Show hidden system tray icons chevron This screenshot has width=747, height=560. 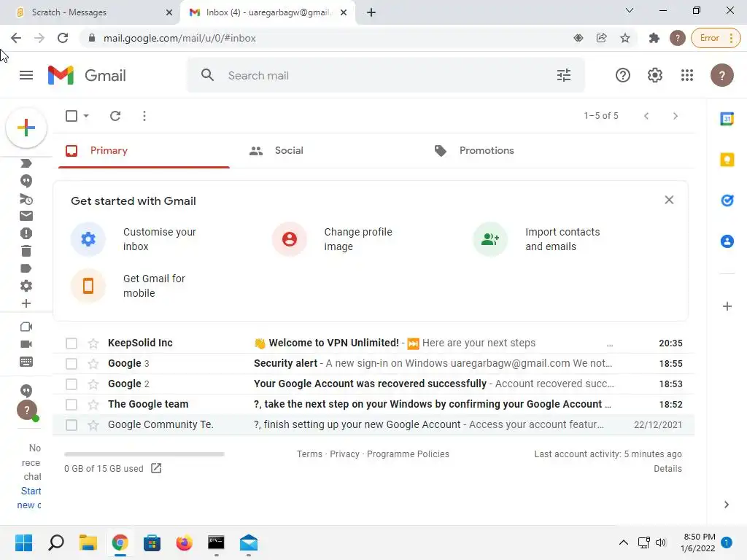pyautogui.click(x=623, y=542)
